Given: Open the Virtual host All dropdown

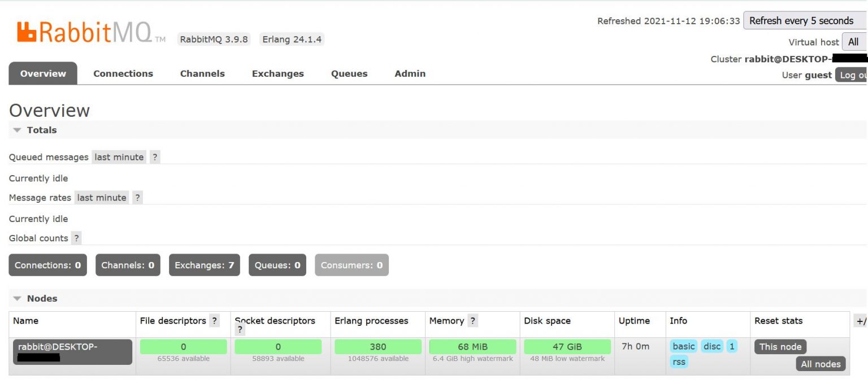Looking at the screenshot, I should [x=853, y=41].
